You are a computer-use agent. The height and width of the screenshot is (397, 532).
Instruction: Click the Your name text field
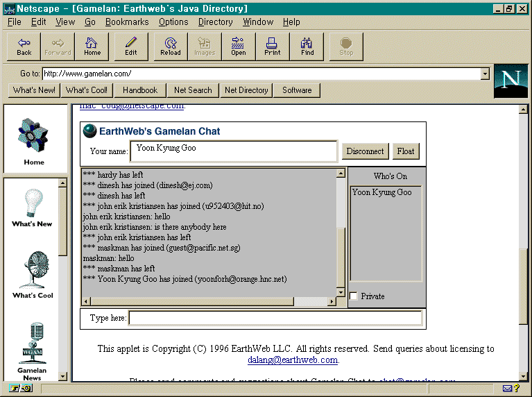tap(234, 151)
